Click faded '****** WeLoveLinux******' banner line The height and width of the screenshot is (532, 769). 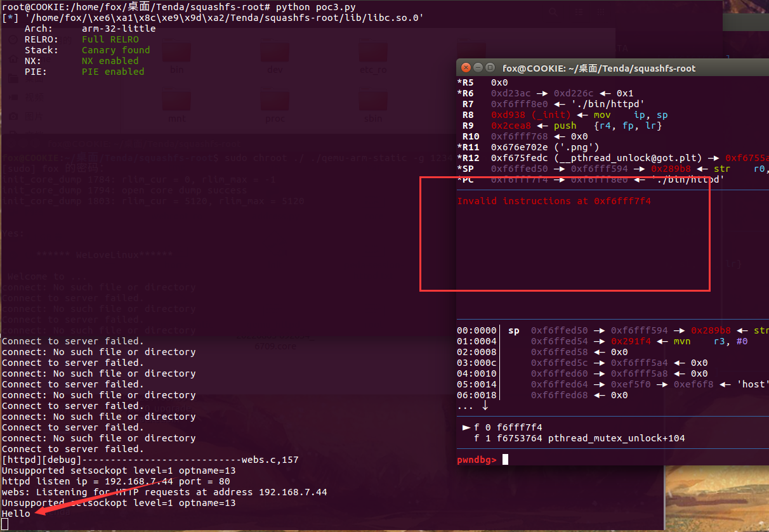point(104,255)
